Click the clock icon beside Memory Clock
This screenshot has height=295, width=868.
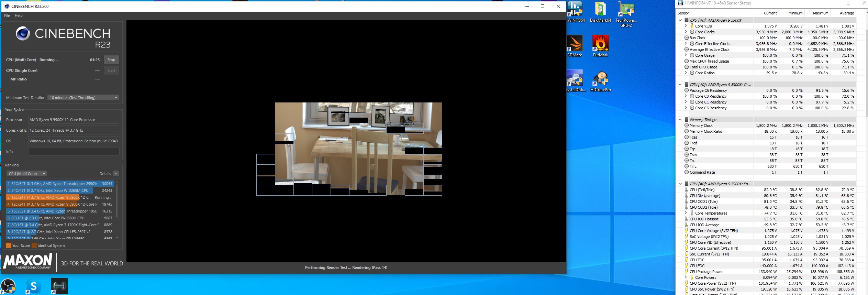tap(686, 125)
